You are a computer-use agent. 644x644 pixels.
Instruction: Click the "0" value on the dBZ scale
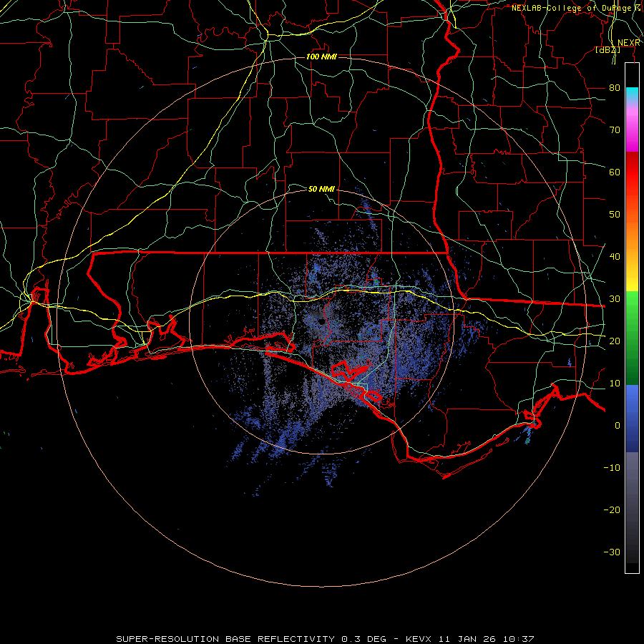pyautogui.click(x=618, y=426)
